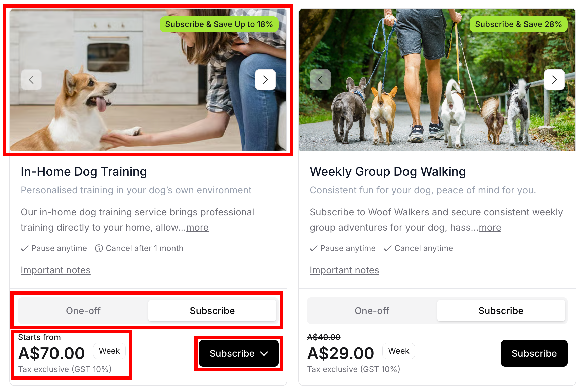Show next photo of In-Home Dog Training

pyautogui.click(x=265, y=80)
